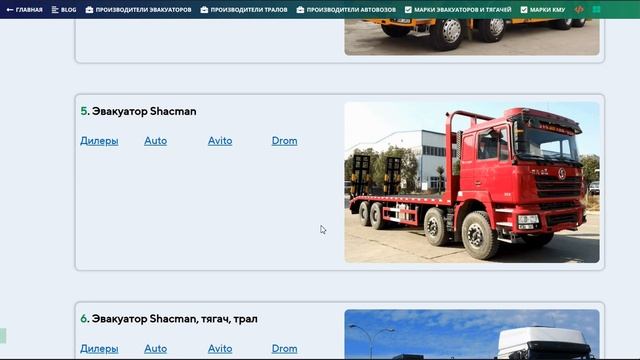The image size is (640, 360).
Task: Click the green grid icon in navbar
Action: pos(596,9)
